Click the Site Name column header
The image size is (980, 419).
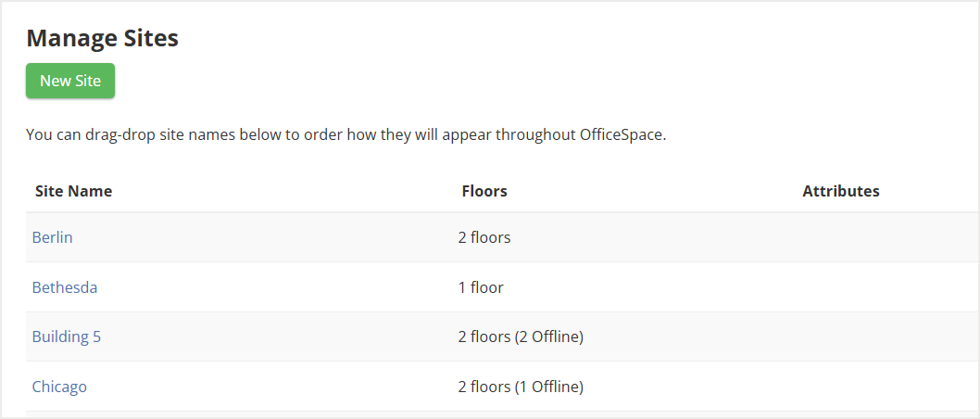(74, 191)
